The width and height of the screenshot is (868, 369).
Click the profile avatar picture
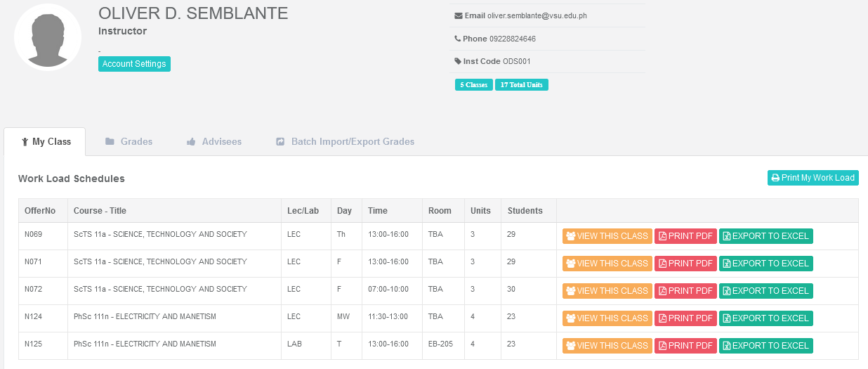click(48, 37)
